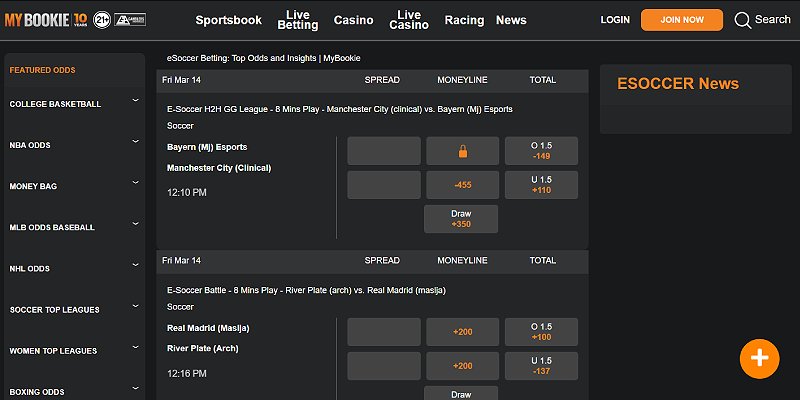Click the River Plate vs. Real Madrid match title

(x=306, y=290)
